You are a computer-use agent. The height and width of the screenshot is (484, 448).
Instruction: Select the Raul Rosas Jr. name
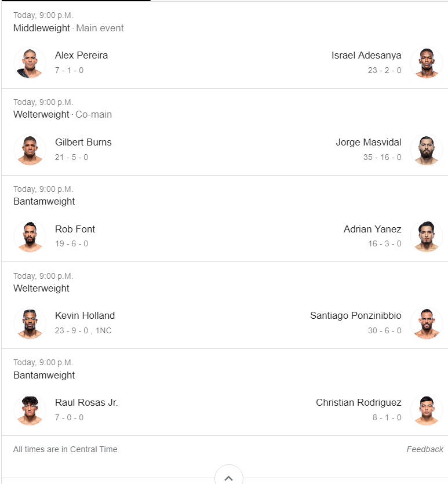[x=86, y=403]
